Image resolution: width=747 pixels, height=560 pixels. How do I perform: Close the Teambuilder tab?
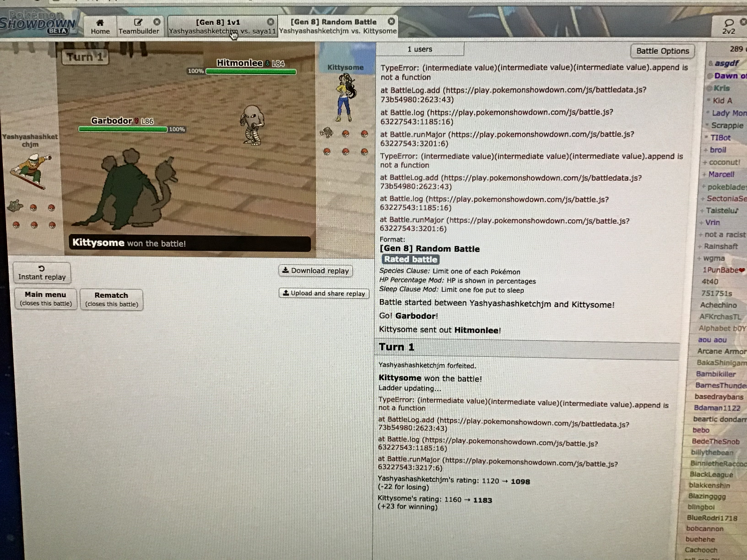157,22
